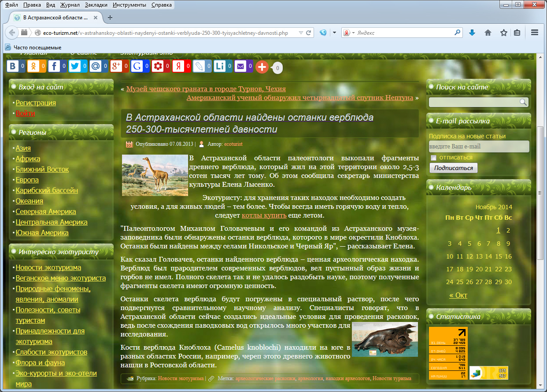547x392 pixels.
Task: Open the URL history dropdown arrow
Action: (x=301, y=33)
